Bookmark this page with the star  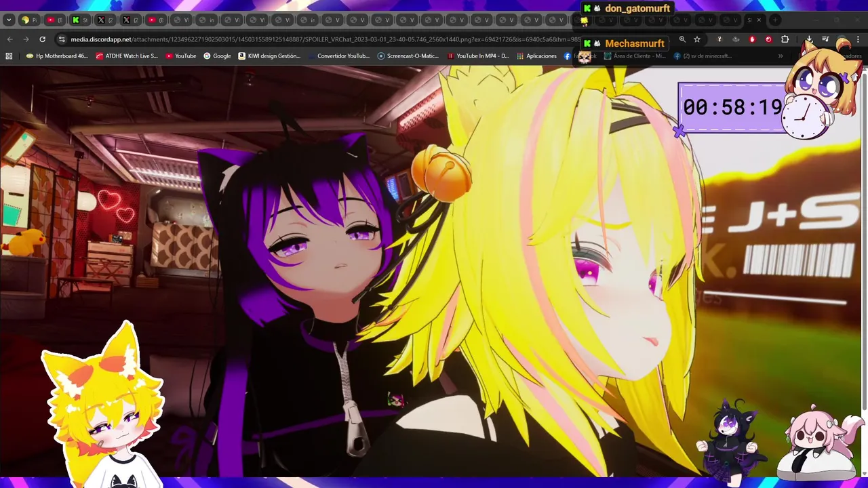[697, 39]
